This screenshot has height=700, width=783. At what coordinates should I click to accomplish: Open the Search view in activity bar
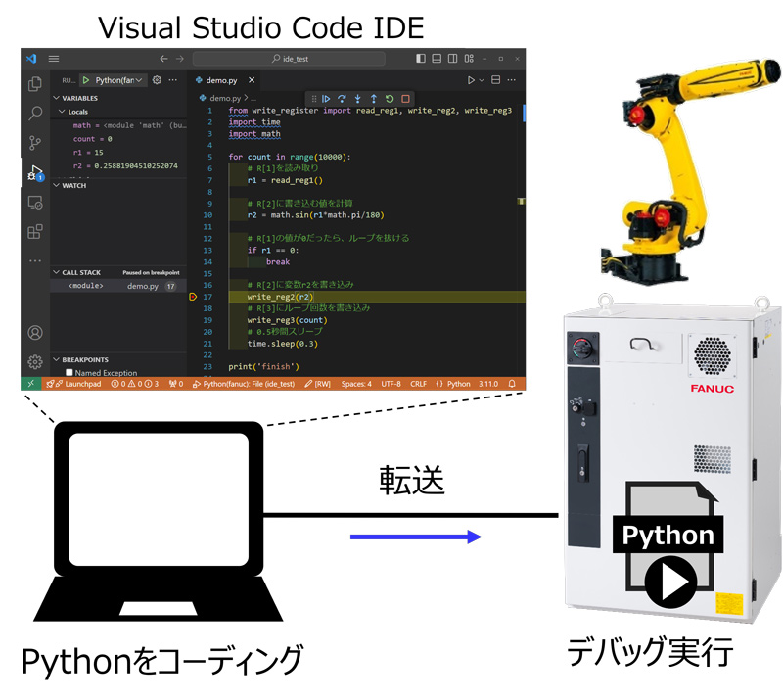(x=35, y=114)
